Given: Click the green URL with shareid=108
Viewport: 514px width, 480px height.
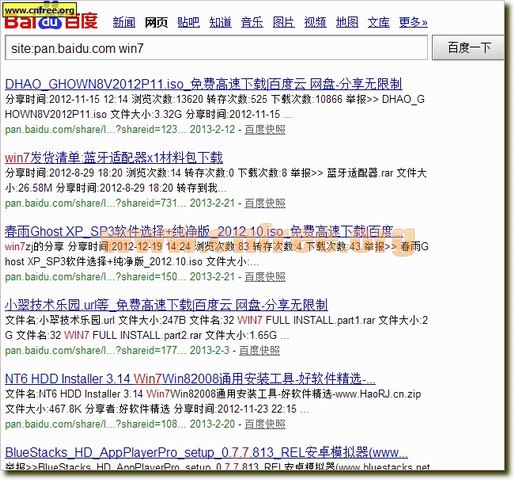Looking at the screenshot, I should (x=96, y=424).
